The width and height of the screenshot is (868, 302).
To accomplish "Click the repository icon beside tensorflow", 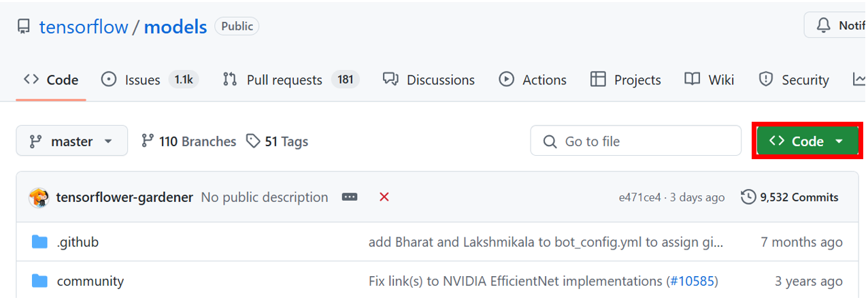I will click(x=24, y=27).
